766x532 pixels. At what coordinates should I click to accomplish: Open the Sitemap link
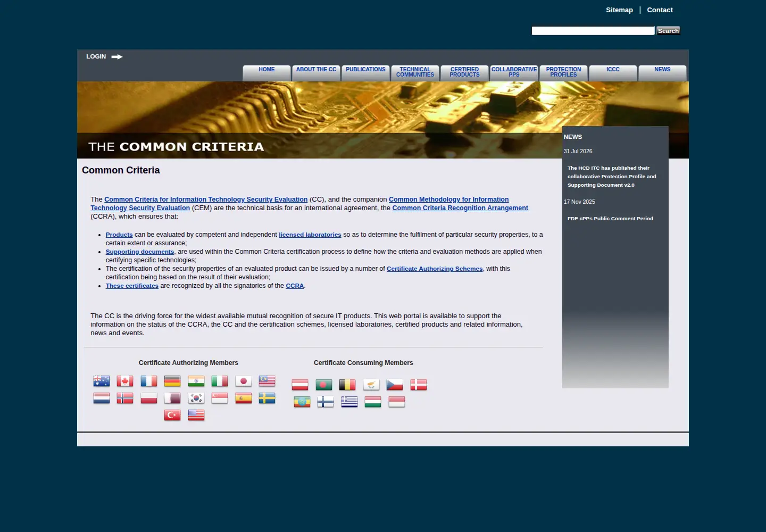(x=619, y=10)
